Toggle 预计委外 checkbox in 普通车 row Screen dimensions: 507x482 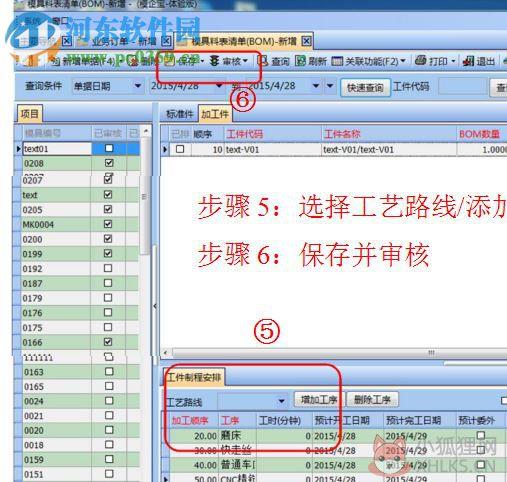point(481,464)
